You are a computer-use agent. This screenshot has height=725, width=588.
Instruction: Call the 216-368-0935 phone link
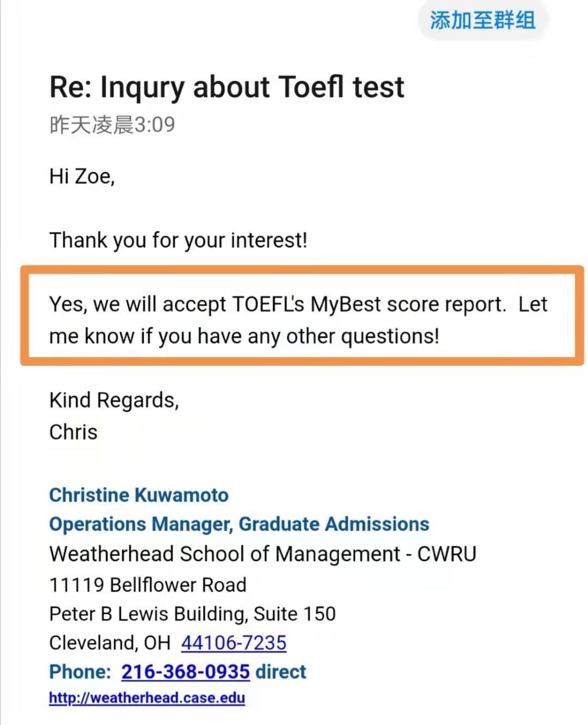click(x=186, y=672)
